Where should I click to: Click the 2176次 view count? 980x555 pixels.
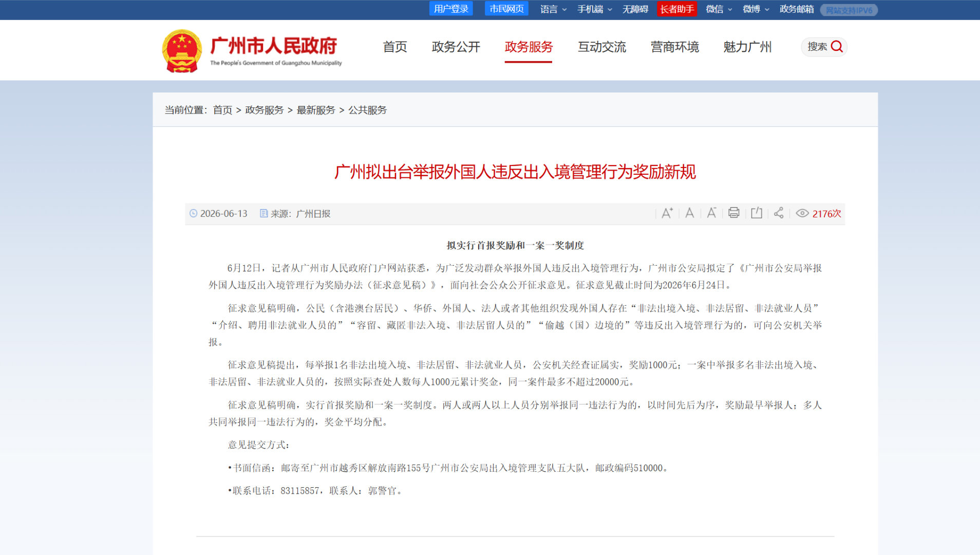coord(826,213)
